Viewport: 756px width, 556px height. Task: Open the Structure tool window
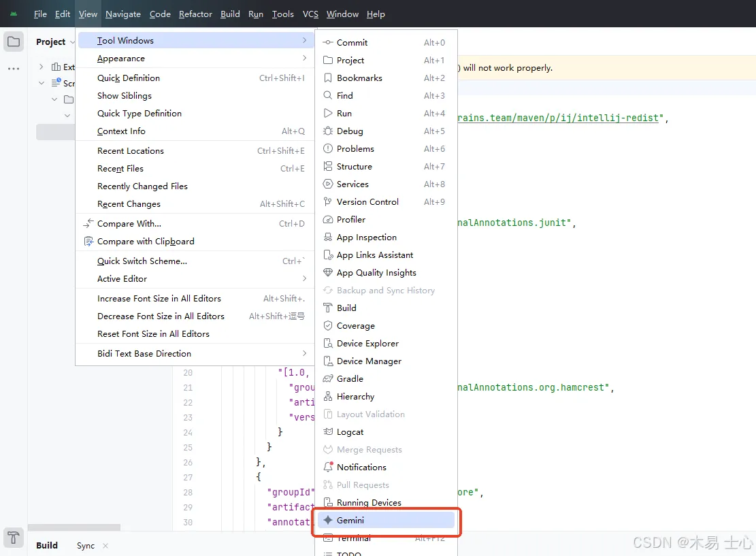click(x=386, y=166)
